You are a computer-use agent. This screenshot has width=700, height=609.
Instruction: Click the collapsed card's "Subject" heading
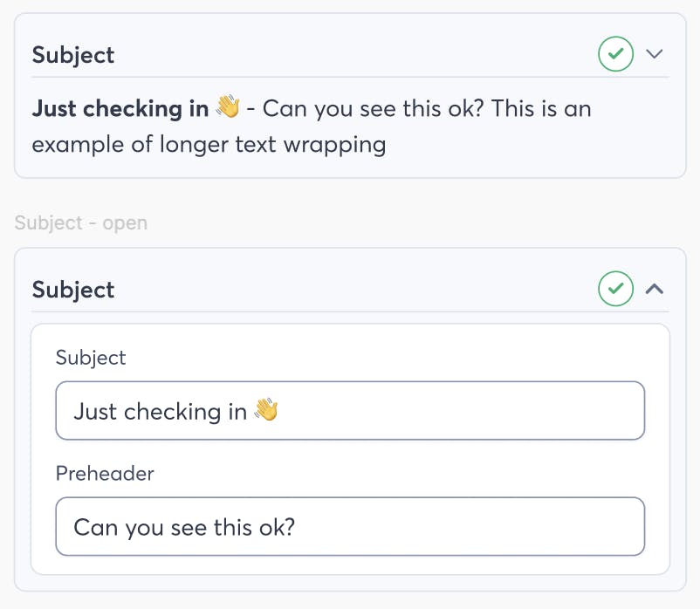(73, 55)
